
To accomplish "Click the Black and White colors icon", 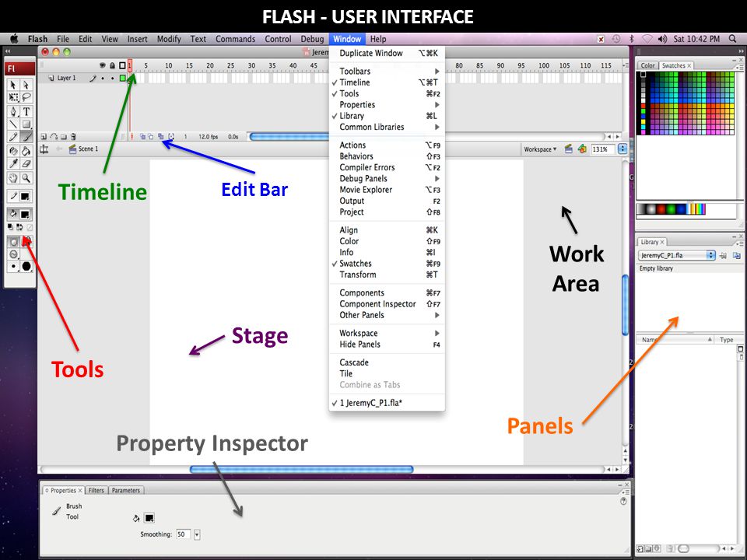I will 10,227.
